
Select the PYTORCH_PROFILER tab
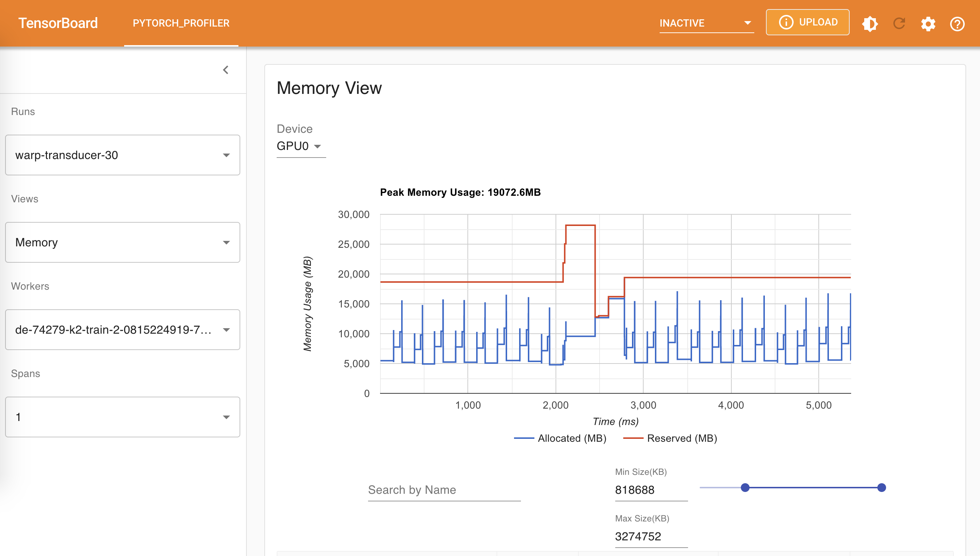click(181, 23)
